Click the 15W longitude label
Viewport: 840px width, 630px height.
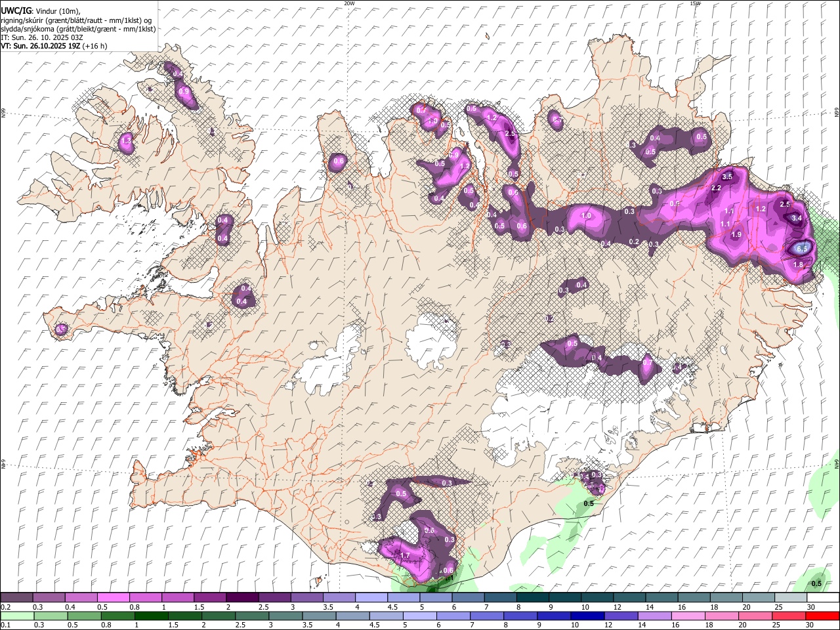point(696,3)
